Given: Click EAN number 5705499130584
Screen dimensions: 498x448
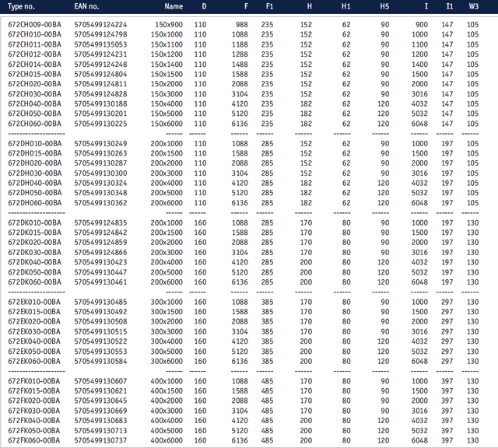Looking at the screenshot, I should pyautogui.click(x=100, y=361).
